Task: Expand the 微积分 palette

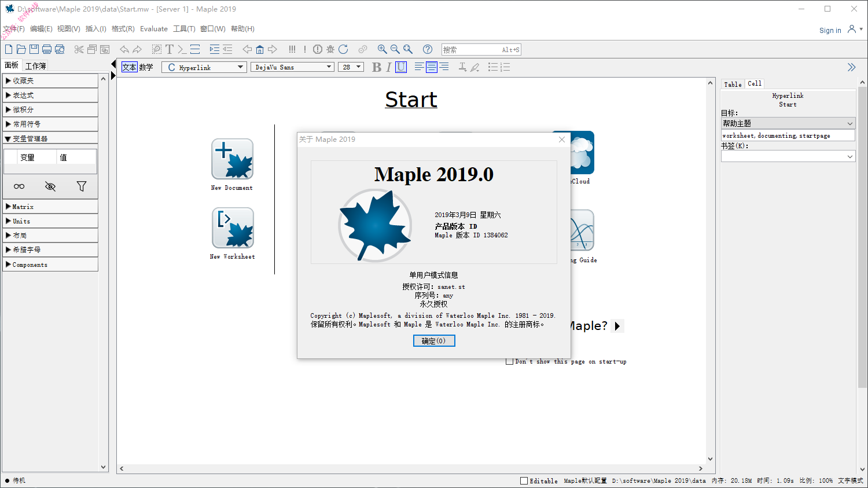Action: point(50,109)
